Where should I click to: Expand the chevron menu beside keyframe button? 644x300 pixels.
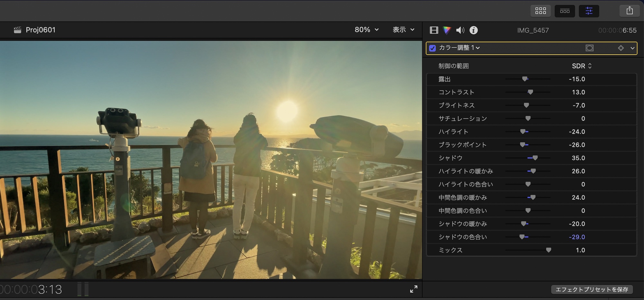[632, 48]
